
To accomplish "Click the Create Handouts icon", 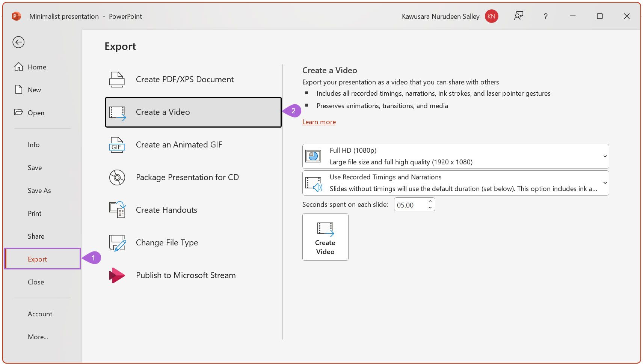I will (x=117, y=210).
